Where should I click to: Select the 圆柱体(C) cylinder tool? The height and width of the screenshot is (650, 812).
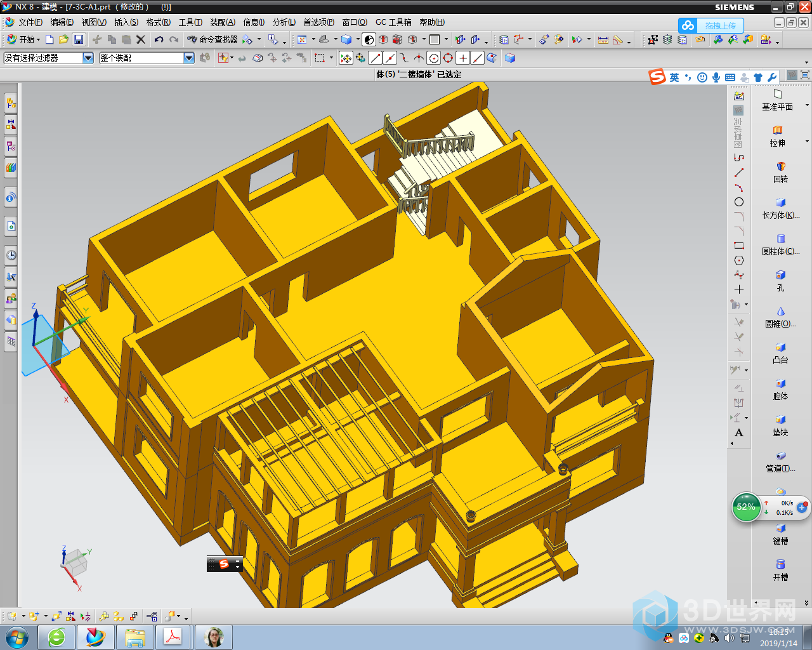pyautogui.click(x=780, y=245)
